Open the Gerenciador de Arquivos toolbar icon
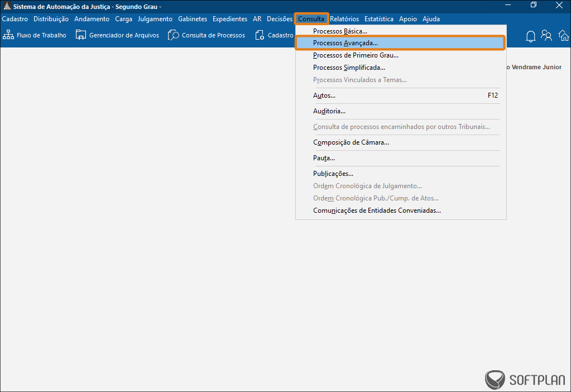 coord(80,35)
